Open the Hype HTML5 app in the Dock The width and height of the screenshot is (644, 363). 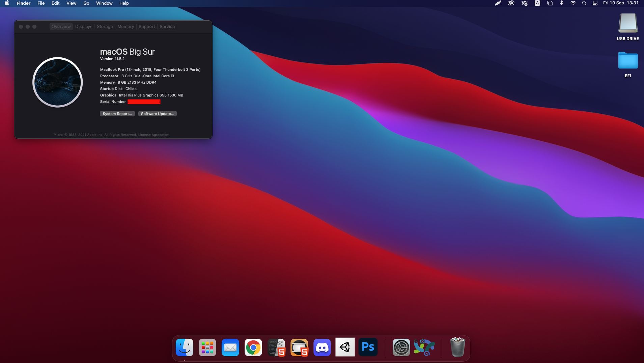coord(299,347)
